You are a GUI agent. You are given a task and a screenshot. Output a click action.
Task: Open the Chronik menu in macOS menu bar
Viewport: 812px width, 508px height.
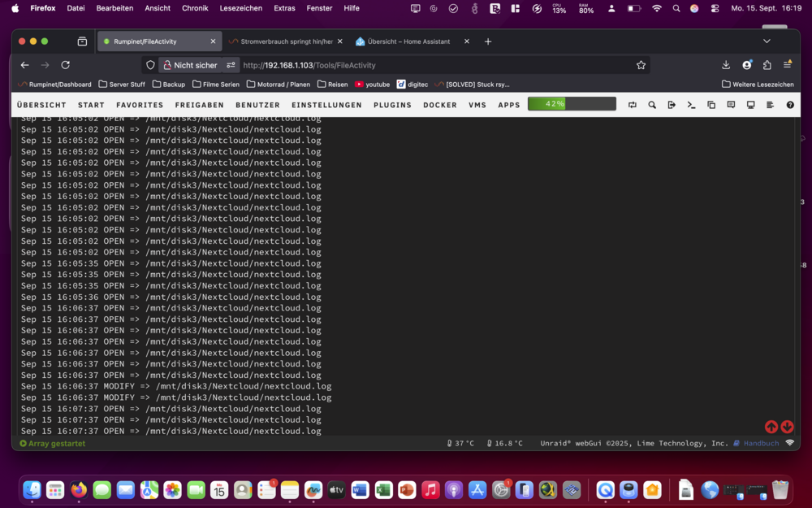pos(195,8)
